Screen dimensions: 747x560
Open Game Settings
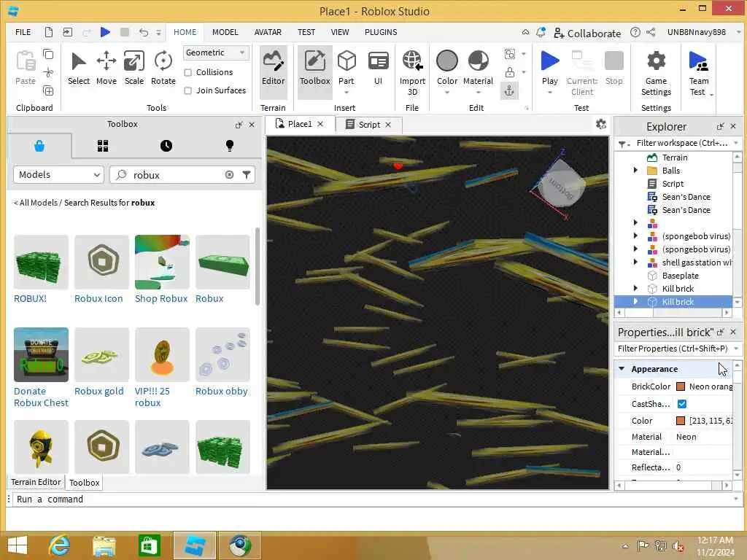(656, 73)
